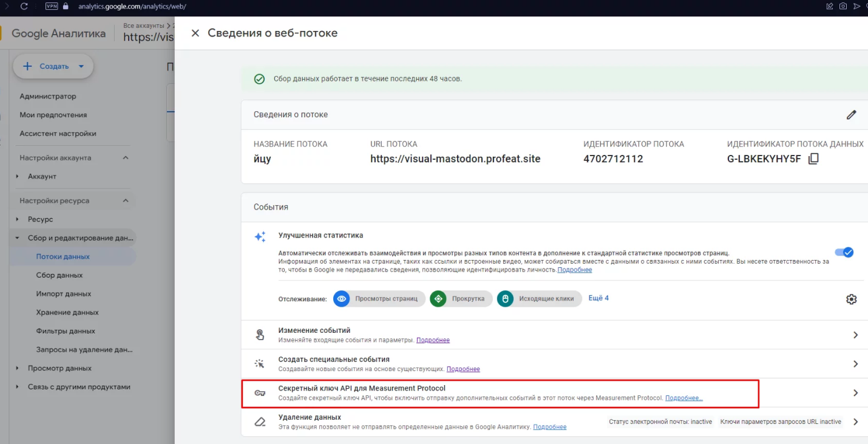The width and height of the screenshot is (868, 444).
Task: Close the web stream details panel
Action: click(195, 33)
